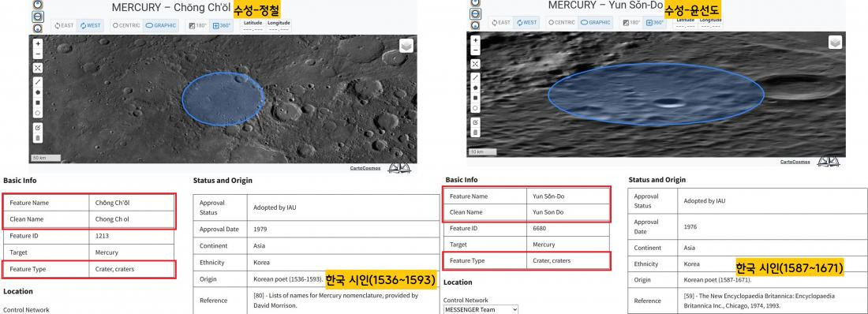Screen dimensions: 868x314
Task: Click the highlighted Chŏng Ch'ŏl crater ellipse
Action: [223, 99]
